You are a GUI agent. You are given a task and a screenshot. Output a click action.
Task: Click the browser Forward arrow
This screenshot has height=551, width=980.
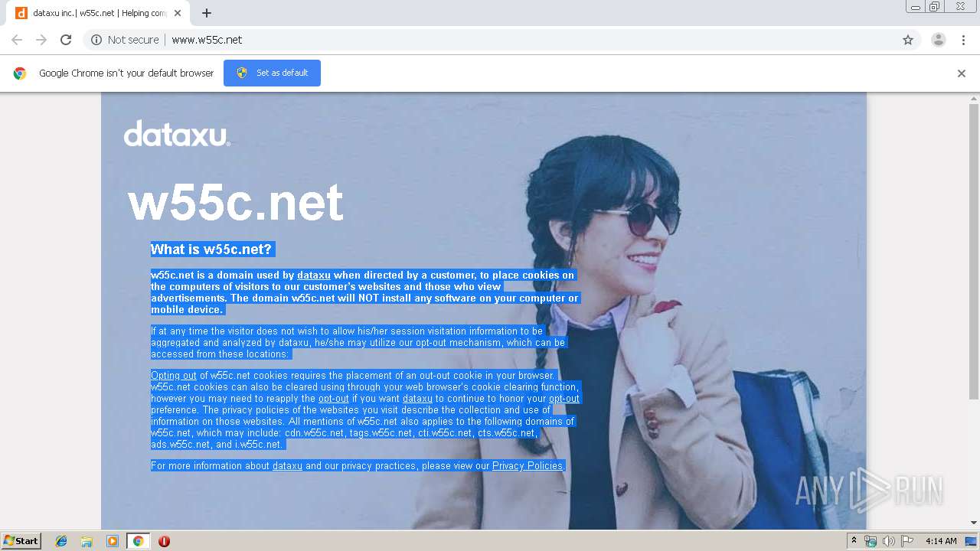coord(41,40)
